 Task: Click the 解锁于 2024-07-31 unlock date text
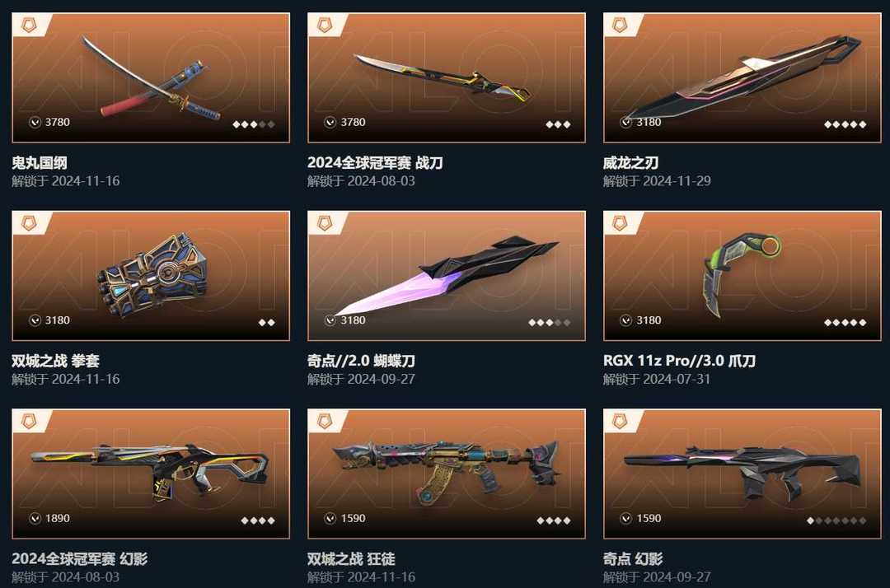[x=657, y=379]
